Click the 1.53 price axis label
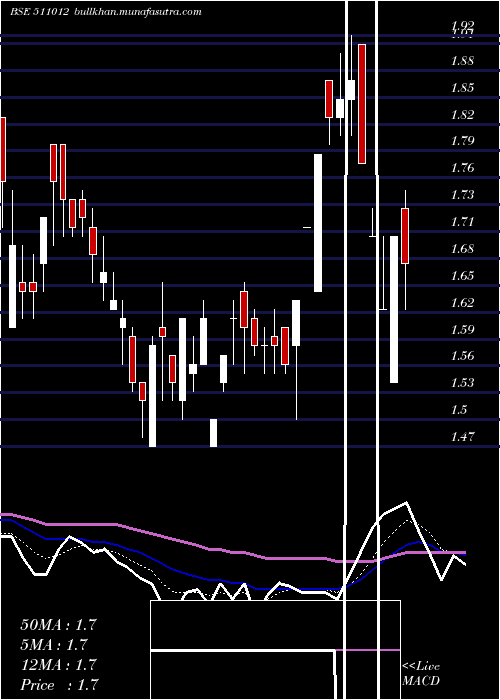This screenshot has width=500, height=700. click(462, 383)
